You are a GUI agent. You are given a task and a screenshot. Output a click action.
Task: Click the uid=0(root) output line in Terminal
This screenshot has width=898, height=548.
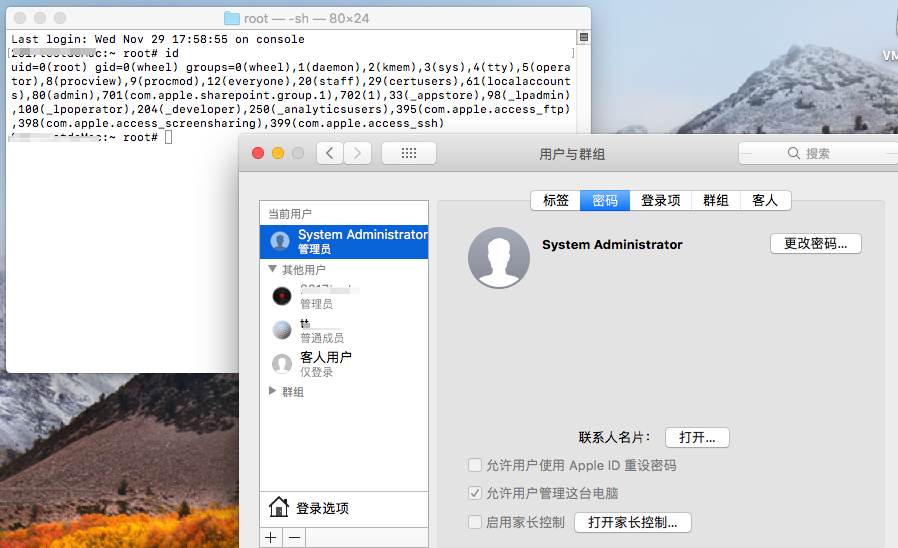click(x=291, y=67)
